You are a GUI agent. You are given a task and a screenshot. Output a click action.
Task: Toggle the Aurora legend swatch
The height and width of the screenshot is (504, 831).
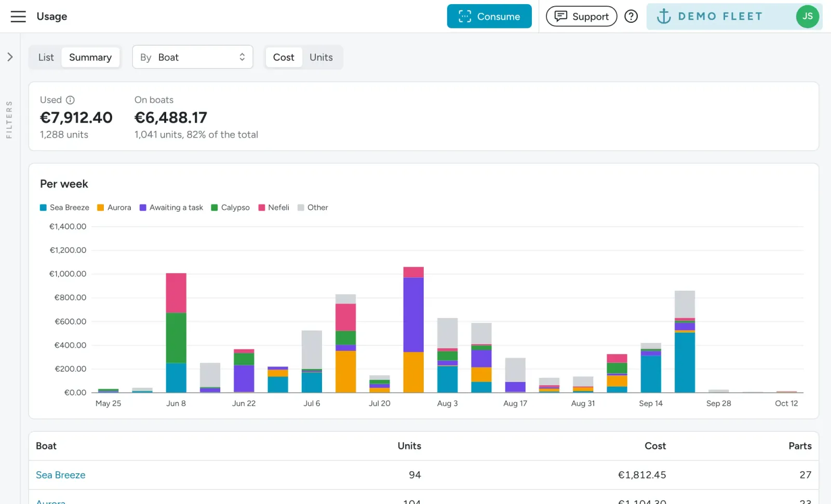tap(101, 208)
